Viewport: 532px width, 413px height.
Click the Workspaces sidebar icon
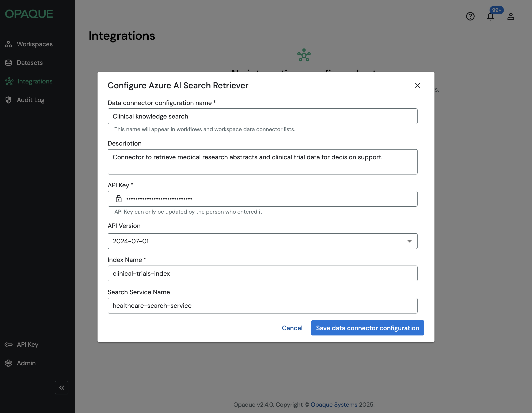(x=8, y=44)
